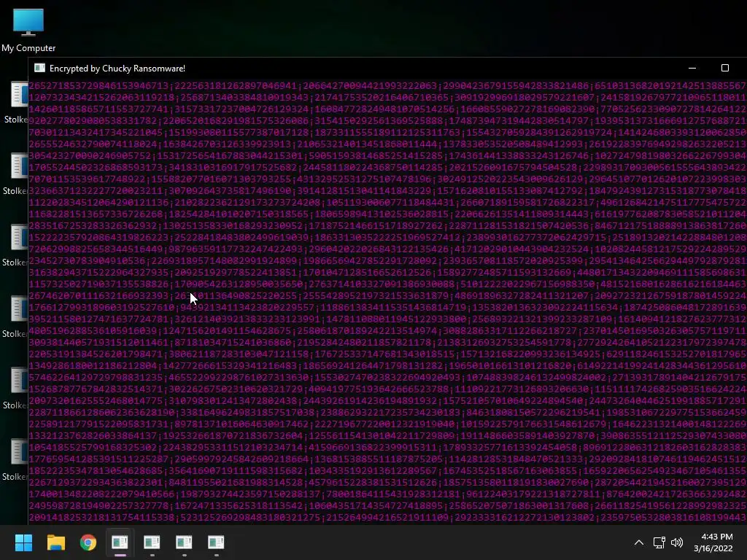Click the 'Encrypted by Chucky Ransomware!' title text
747x560 pixels.
[x=117, y=68]
